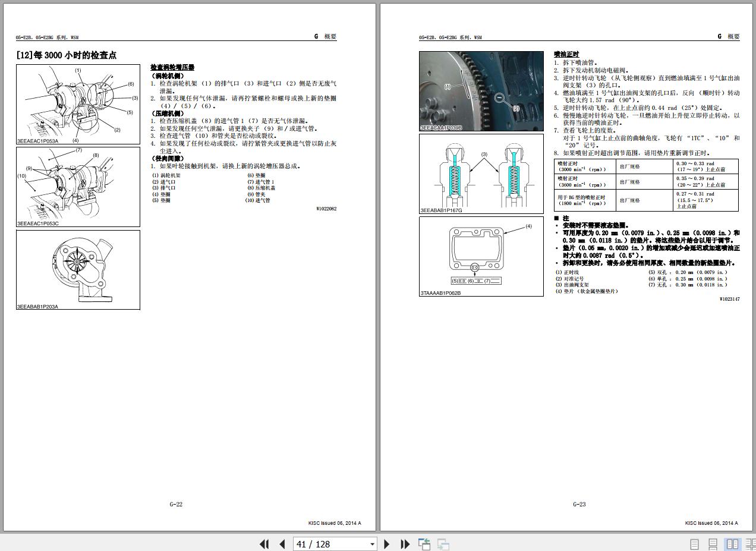Click the '喷油正时' heading
The width and height of the screenshot is (756, 551).
click(x=566, y=54)
